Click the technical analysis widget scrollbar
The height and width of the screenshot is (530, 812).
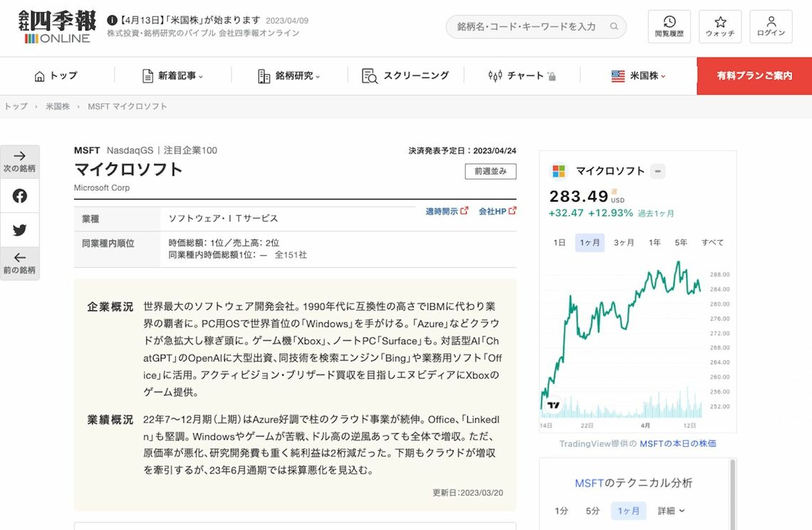732,494
